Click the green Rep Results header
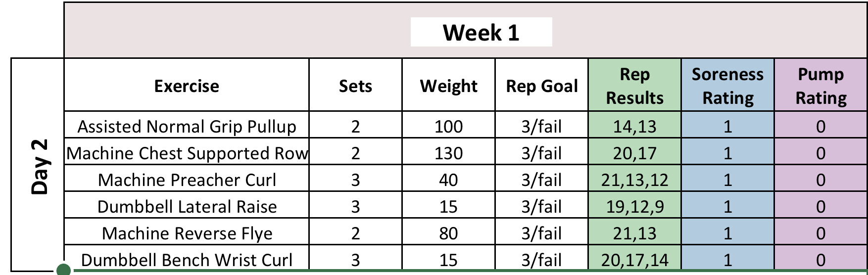The image size is (868, 275). click(634, 86)
